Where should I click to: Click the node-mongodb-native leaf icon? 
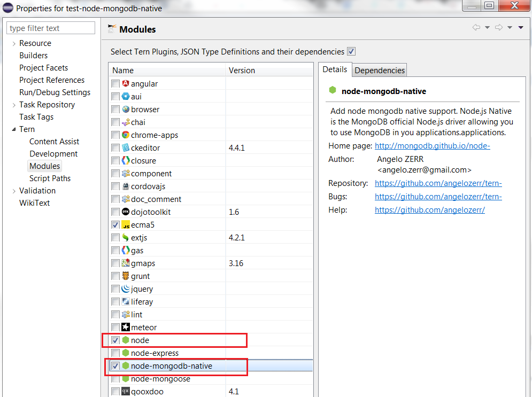pos(127,365)
